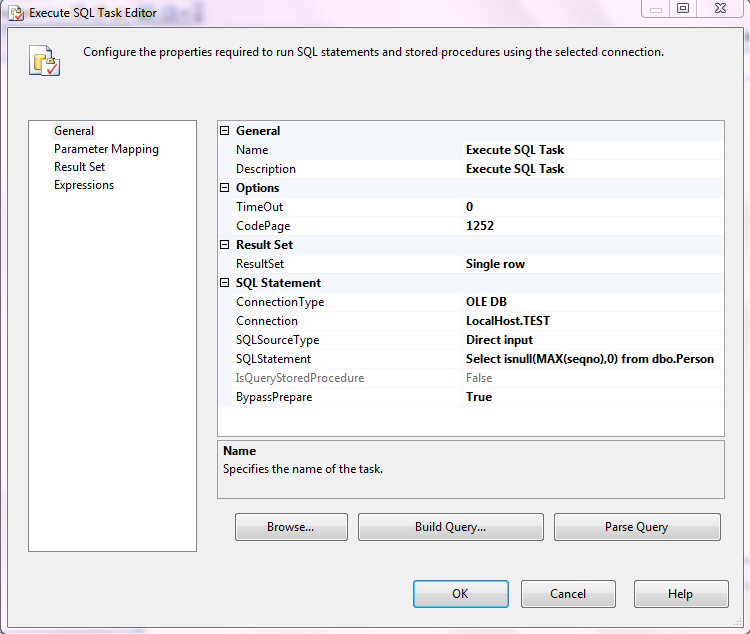Collapse the Result Set property category

point(224,245)
